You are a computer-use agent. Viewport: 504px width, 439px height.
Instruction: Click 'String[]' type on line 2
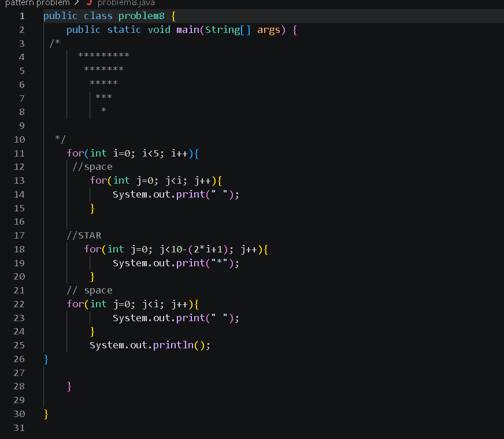point(228,30)
